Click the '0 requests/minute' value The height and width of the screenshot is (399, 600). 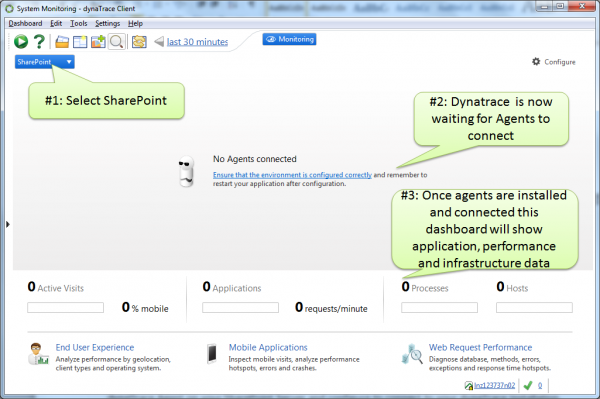[331, 308]
